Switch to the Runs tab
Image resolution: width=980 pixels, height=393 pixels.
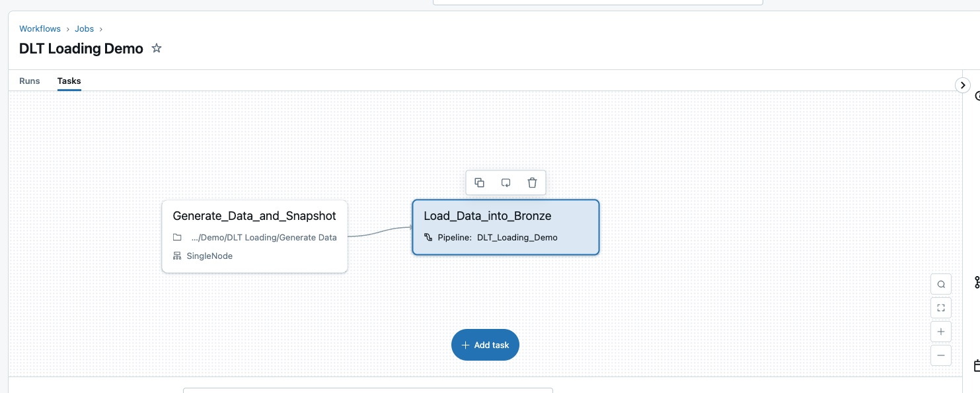30,81
